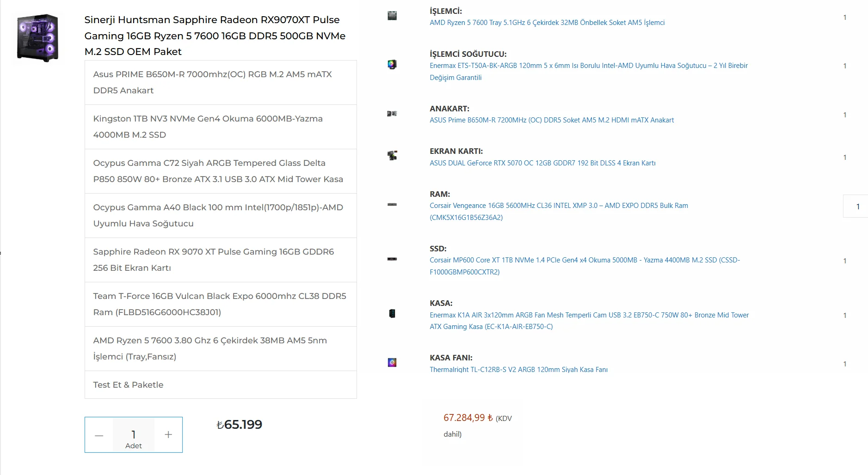This screenshot has width=868, height=475.
Task: Click the Kasa Fanı row quantity value 1
Action: coord(845,364)
